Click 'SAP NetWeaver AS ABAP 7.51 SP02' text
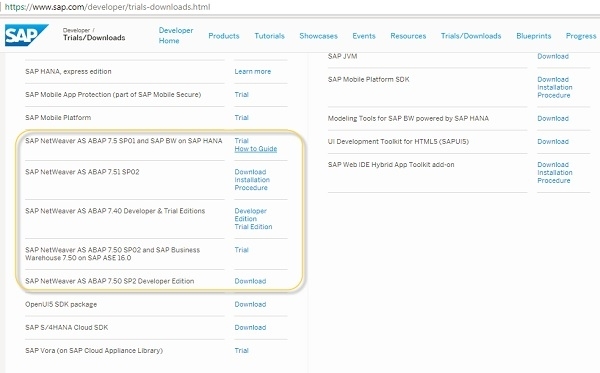This screenshot has height=373, width=600. pyautogui.click(x=82, y=172)
